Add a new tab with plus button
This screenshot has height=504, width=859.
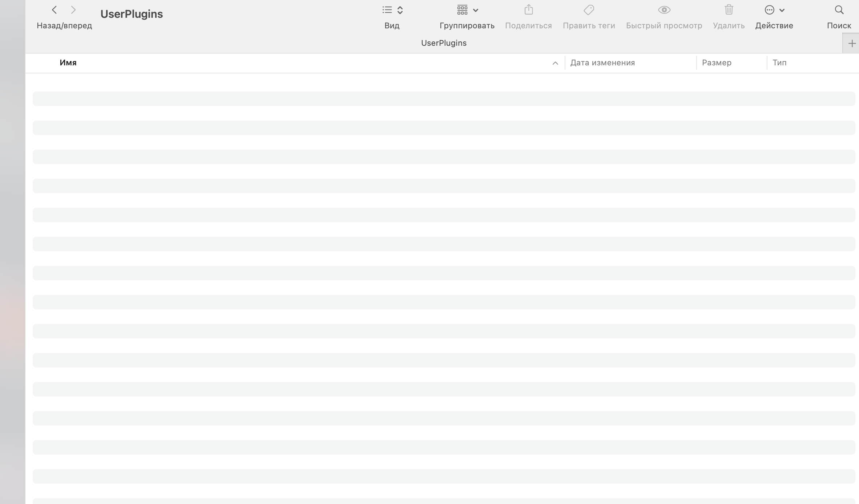click(x=852, y=44)
